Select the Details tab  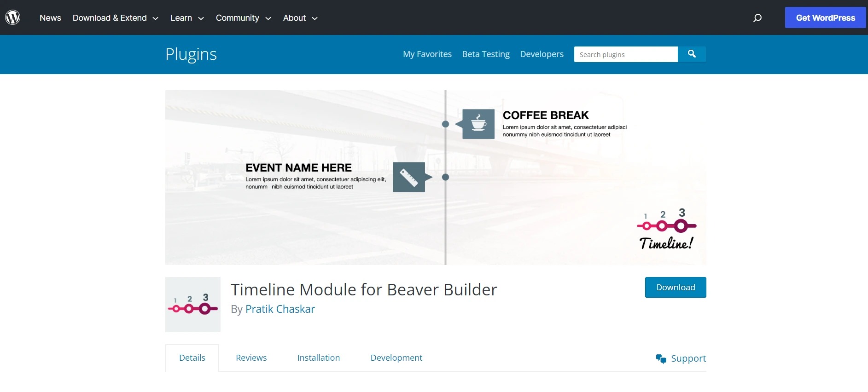192,358
